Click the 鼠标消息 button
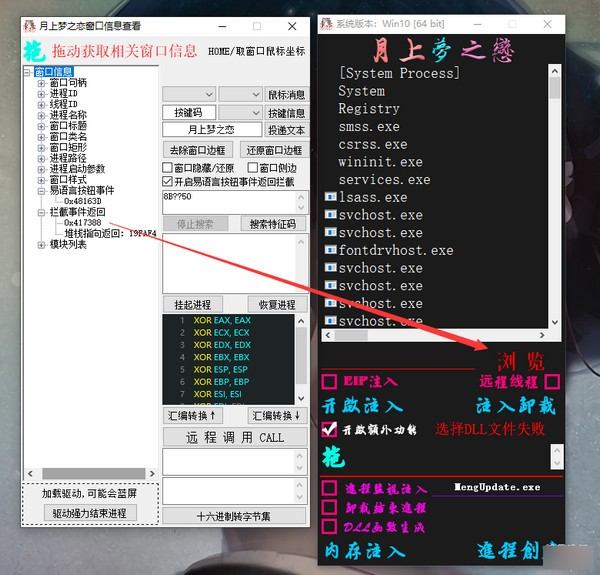The height and width of the screenshot is (575, 600). pyautogui.click(x=286, y=94)
